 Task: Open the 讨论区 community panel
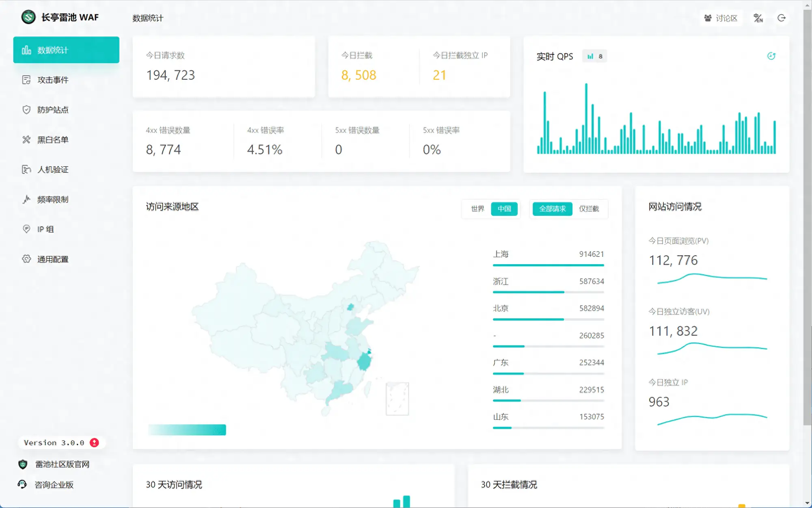[x=721, y=18]
